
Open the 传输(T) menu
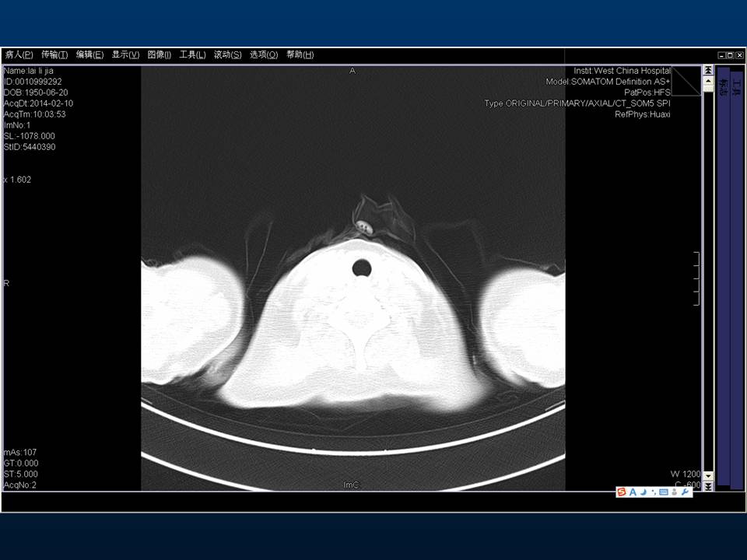[x=54, y=54]
